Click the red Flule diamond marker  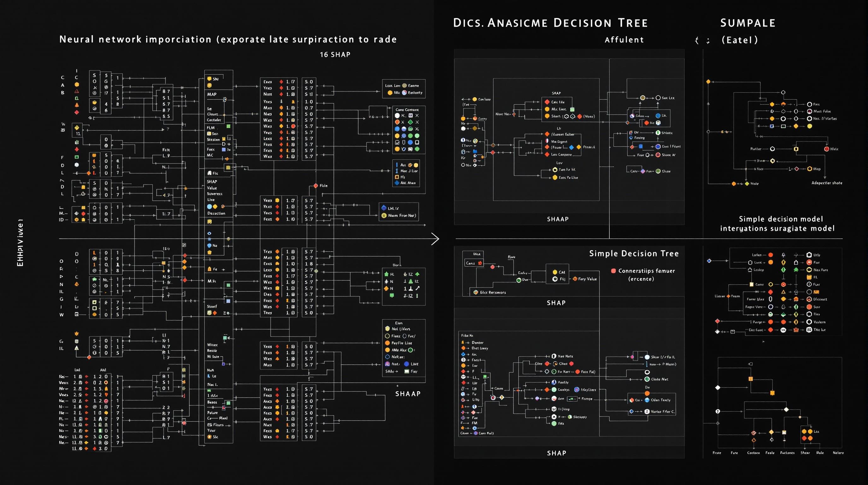316,186
